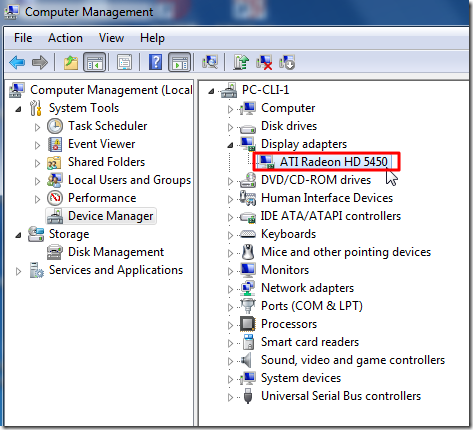This screenshot has width=473, height=430.
Task: Expand the Event Viewer node
Action: pos(37,145)
